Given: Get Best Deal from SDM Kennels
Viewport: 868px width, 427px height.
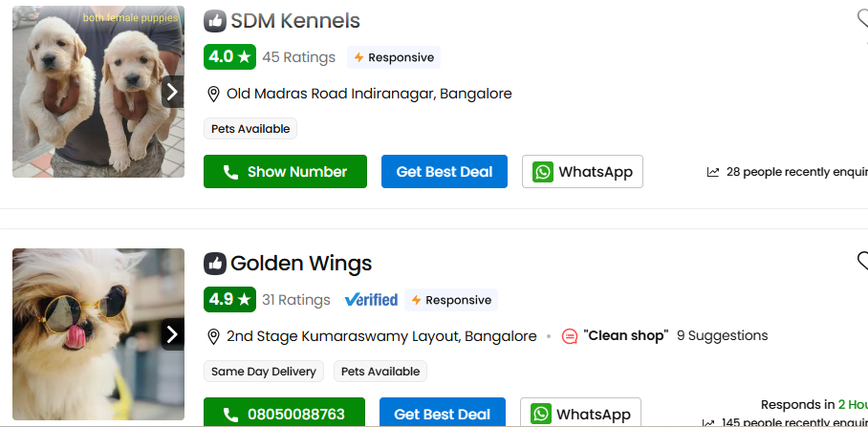Looking at the screenshot, I should (x=445, y=172).
